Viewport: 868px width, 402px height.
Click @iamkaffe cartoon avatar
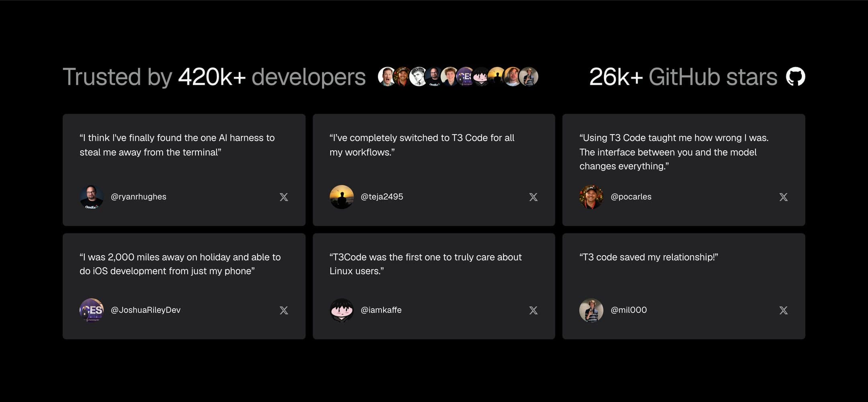[342, 310]
